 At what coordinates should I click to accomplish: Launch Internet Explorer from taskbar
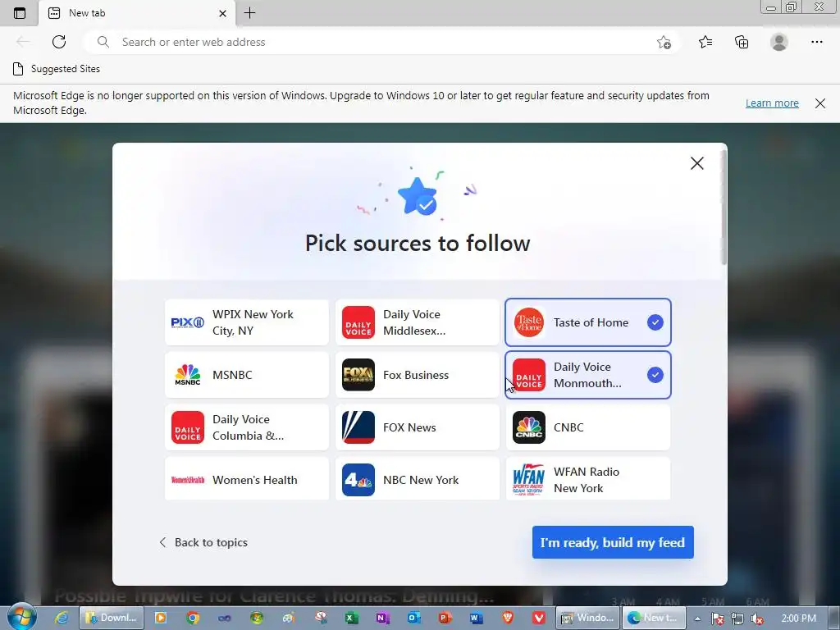(62, 618)
